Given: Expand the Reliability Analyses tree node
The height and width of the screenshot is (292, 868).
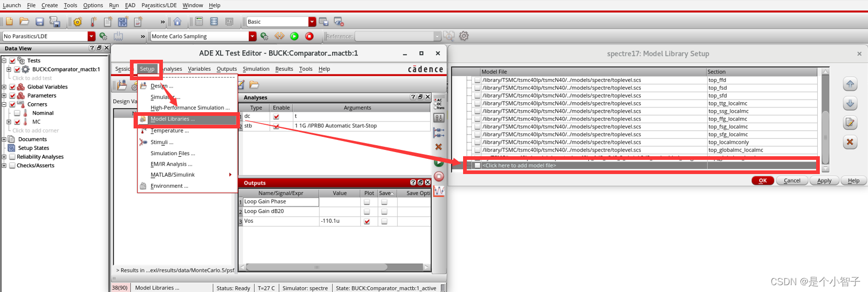Looking at the screenshot, I should coord(4,157).
